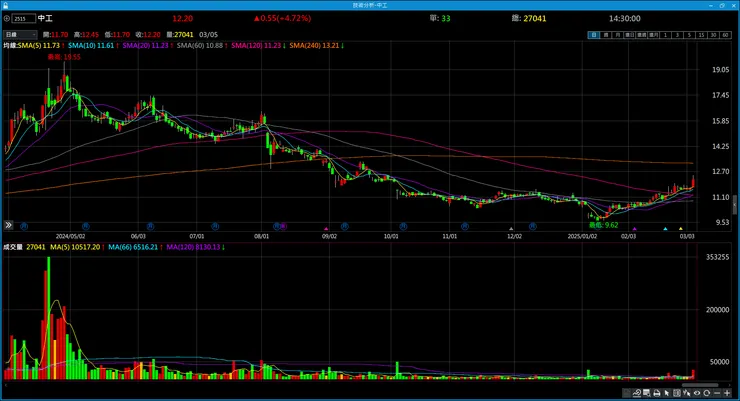Click the highest price label 19.55
Viewport: 740px width, 401px height.
tap(64, 57)
